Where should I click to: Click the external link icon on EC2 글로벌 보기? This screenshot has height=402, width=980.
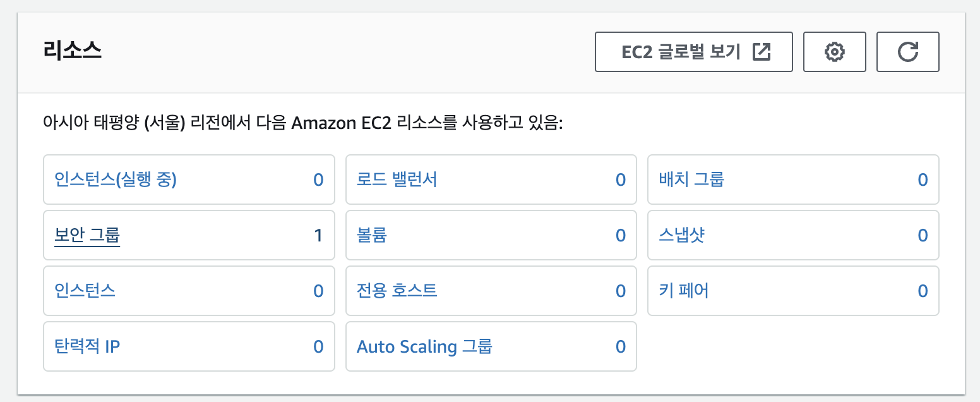click(762, 52)
